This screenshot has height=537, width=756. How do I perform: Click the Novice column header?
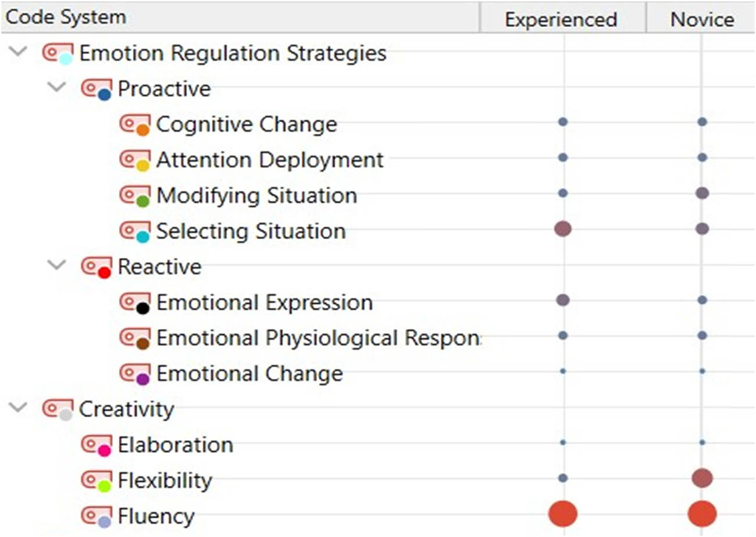coord(701,18)
